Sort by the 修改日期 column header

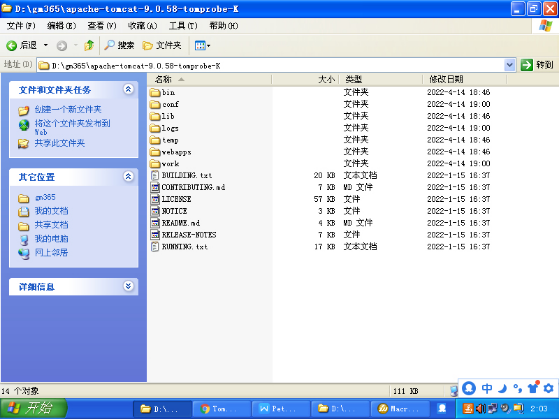coord(465,79)
